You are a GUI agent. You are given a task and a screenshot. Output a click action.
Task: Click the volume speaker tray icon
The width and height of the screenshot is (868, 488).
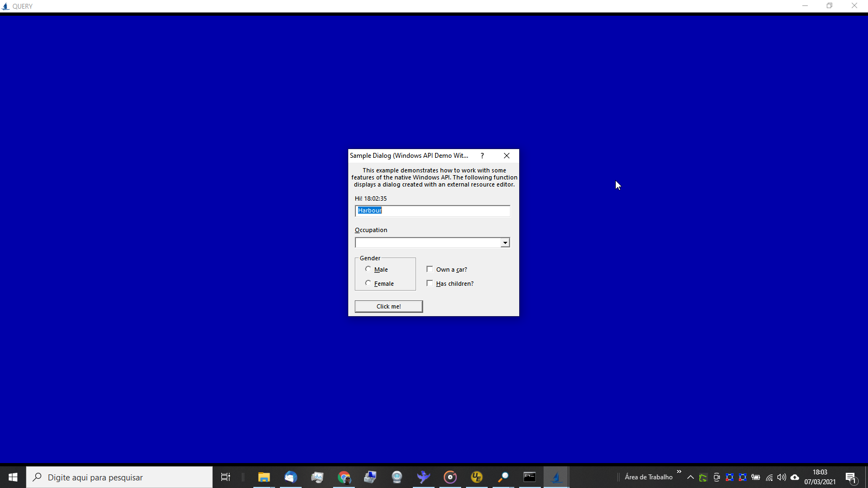point(782,477)
